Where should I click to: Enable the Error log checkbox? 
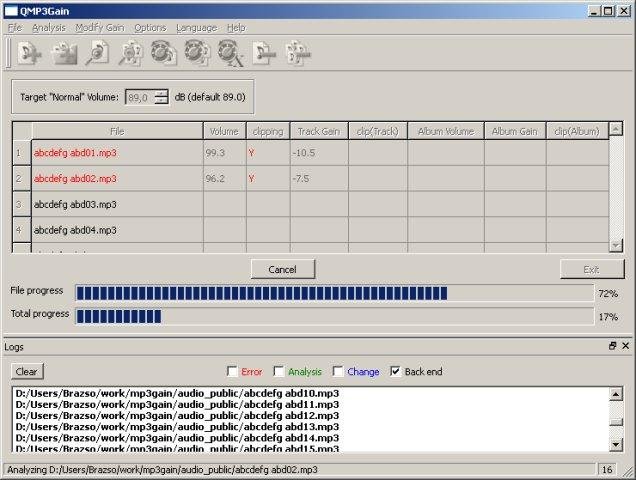233,372
